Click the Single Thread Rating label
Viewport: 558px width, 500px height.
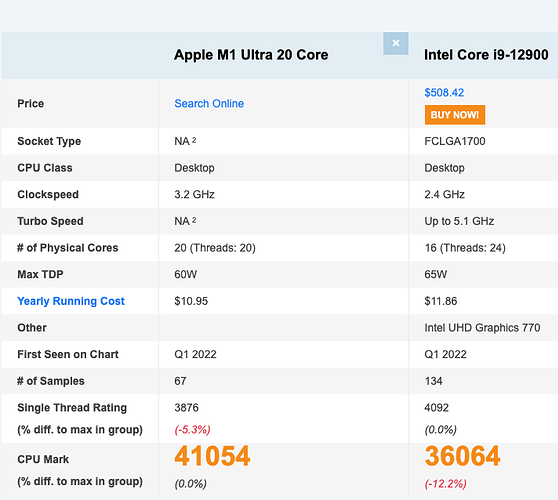click(72, 408)
